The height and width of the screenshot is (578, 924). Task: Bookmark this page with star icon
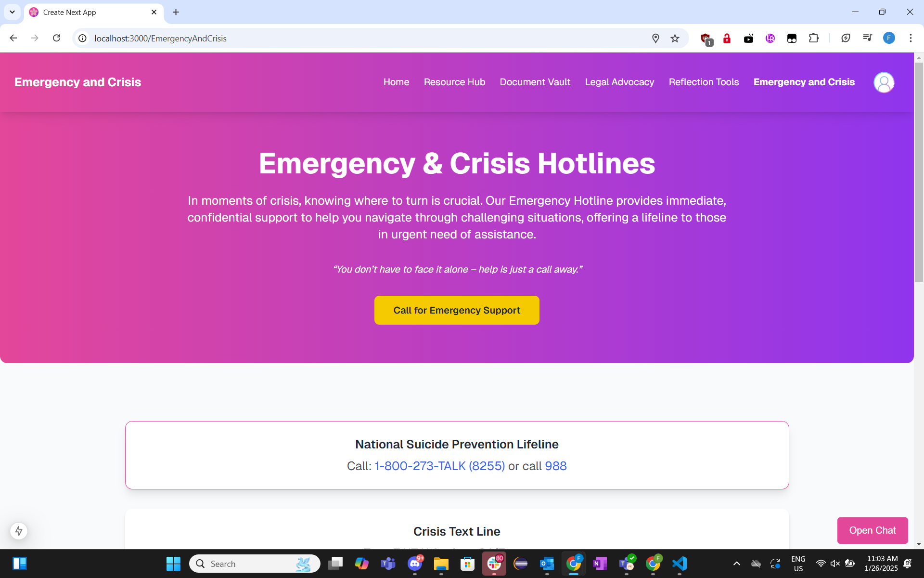(x=675, y=39)
